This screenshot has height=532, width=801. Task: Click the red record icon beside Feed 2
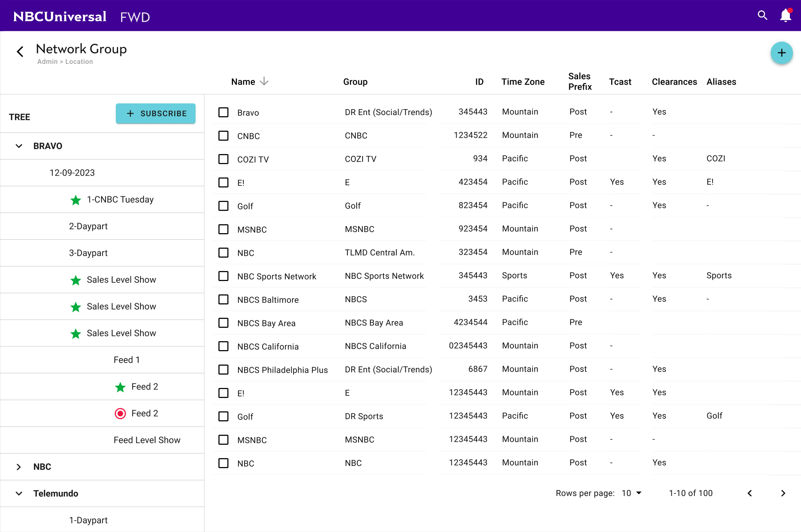click(x=120, y=413)
